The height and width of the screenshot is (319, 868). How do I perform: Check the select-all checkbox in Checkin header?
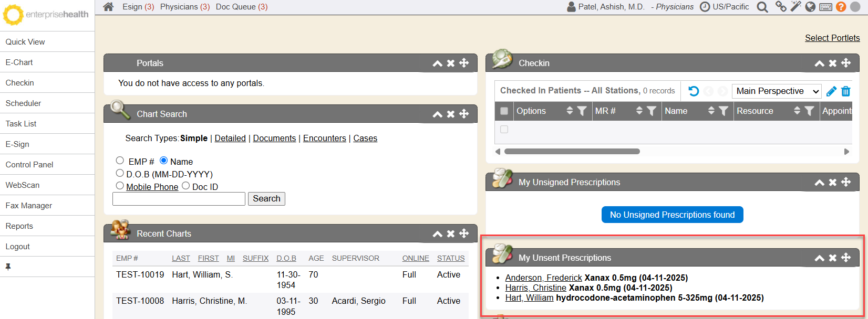coord(504,111)
